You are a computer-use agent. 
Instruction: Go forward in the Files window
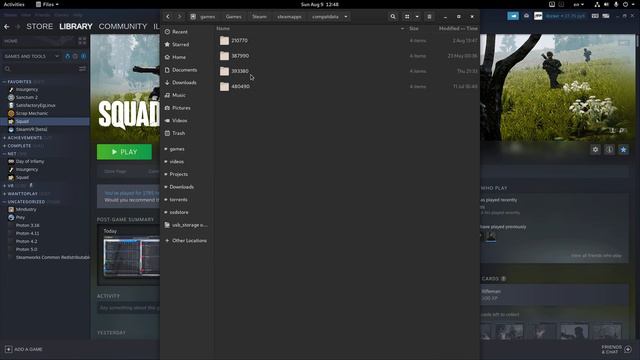[x=179, y=17]
